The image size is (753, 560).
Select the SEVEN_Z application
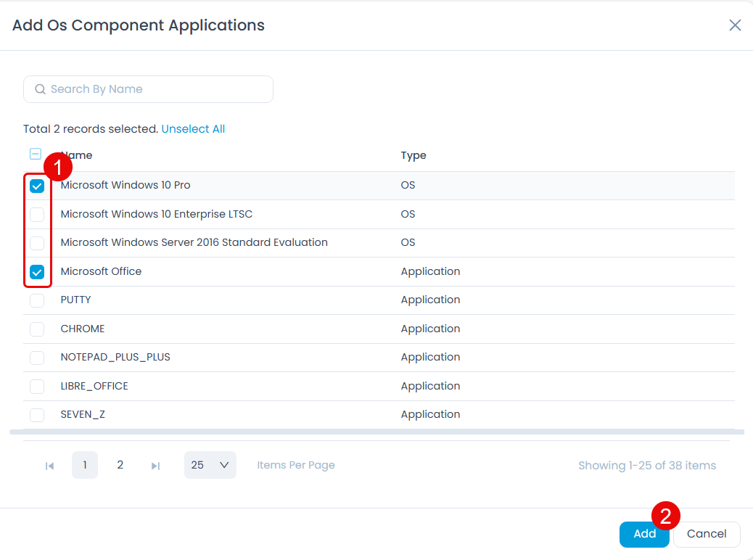pyautogui.click(x=36, y=414)
